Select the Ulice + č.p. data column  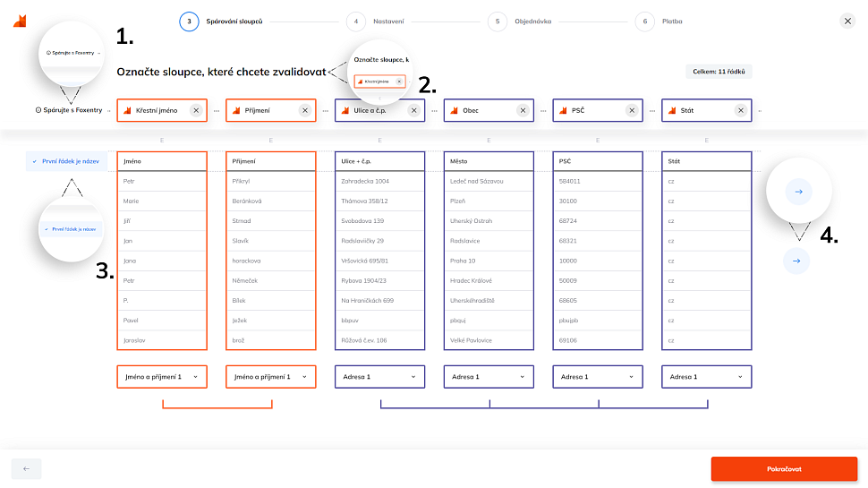(x=379, y=251)
